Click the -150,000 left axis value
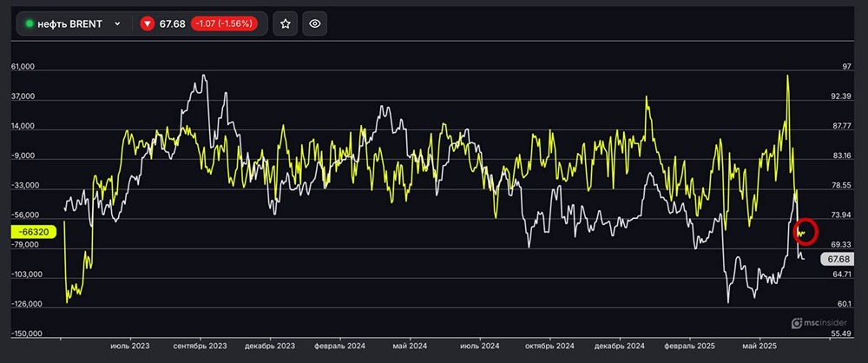The image size is (868, 363). [26, 333]
